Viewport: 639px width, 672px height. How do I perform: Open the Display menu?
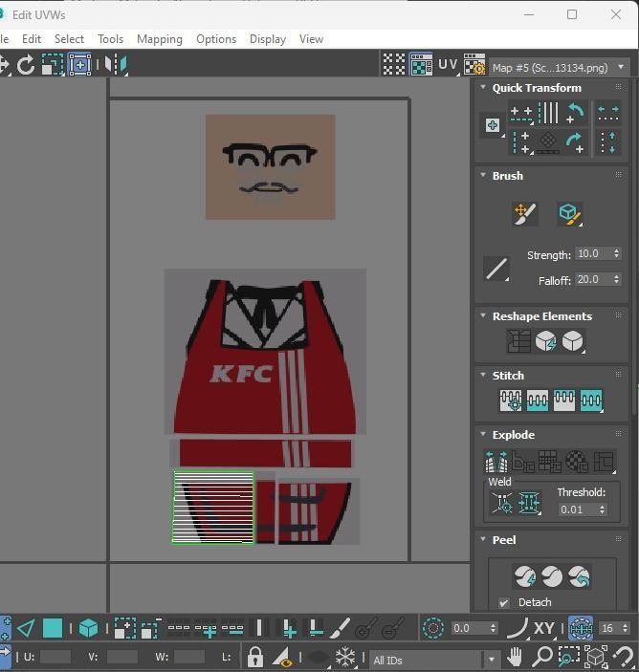pos(268,39)
